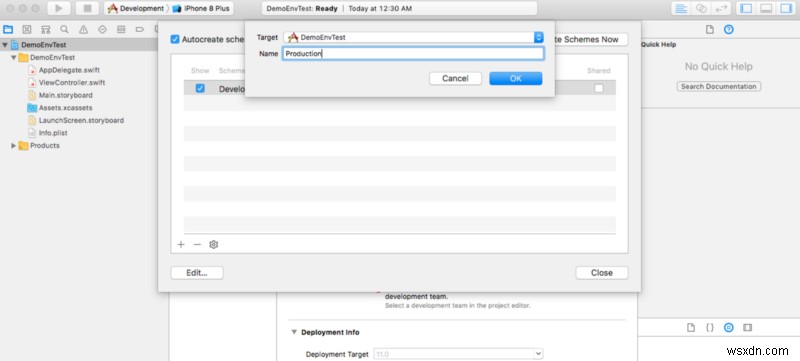Viewport: 800px width, 361px height.
Task: Enable Shared for the Development scheme
Action: [599, 88]
